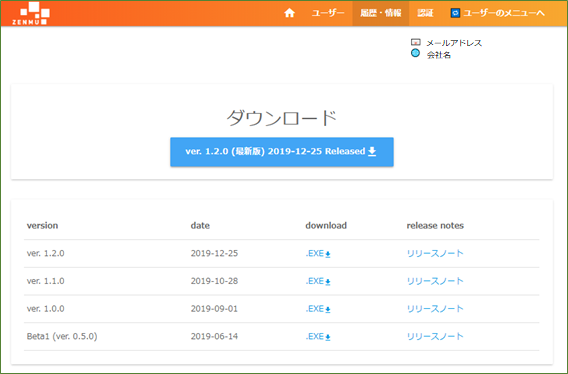Open リリースノート for Beta1 row
The width and height of the screenshot is (568, 374).
click(x=435, y=336)
